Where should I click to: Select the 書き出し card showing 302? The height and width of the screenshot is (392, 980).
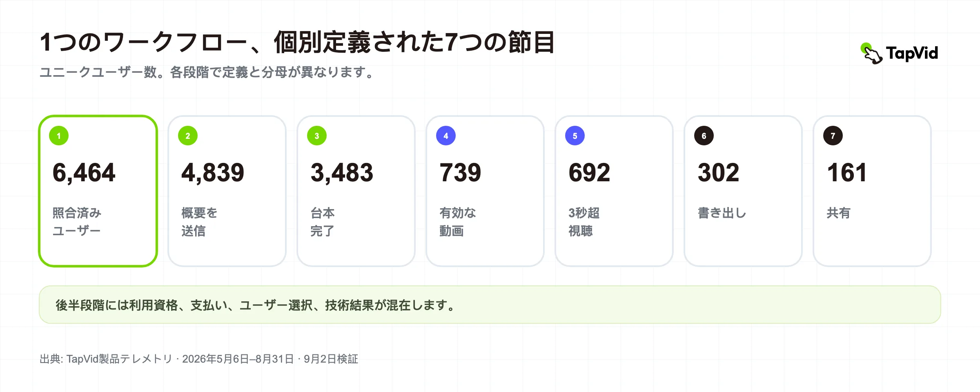pyautogui.click(x=743, y=191)
